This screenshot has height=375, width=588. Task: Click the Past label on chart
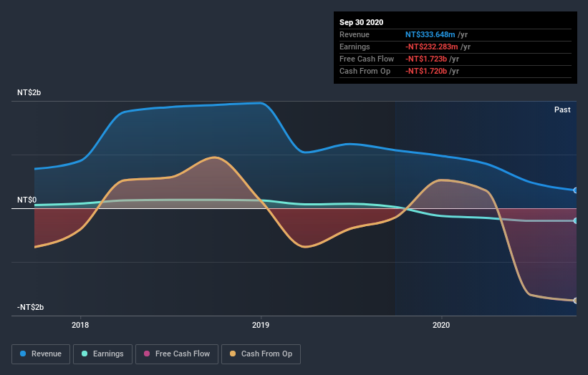tap(562, 109)
